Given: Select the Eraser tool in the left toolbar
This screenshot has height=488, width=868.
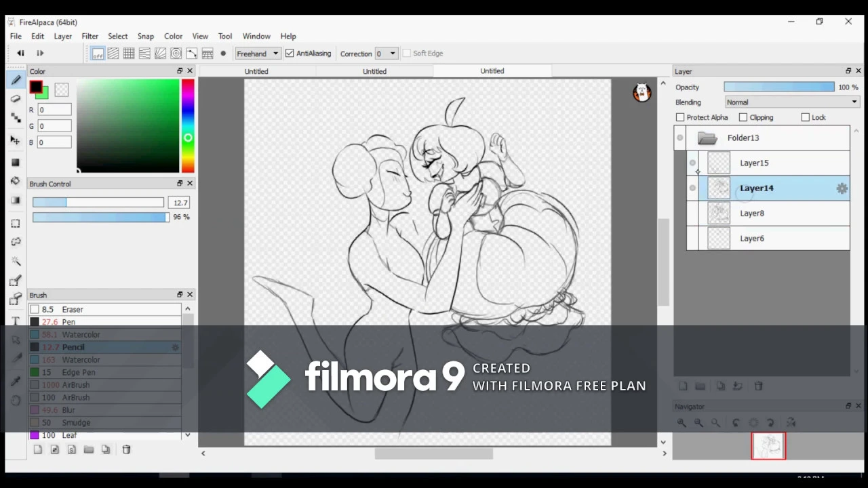Looking at the screenshot, I should pos(16,99).
